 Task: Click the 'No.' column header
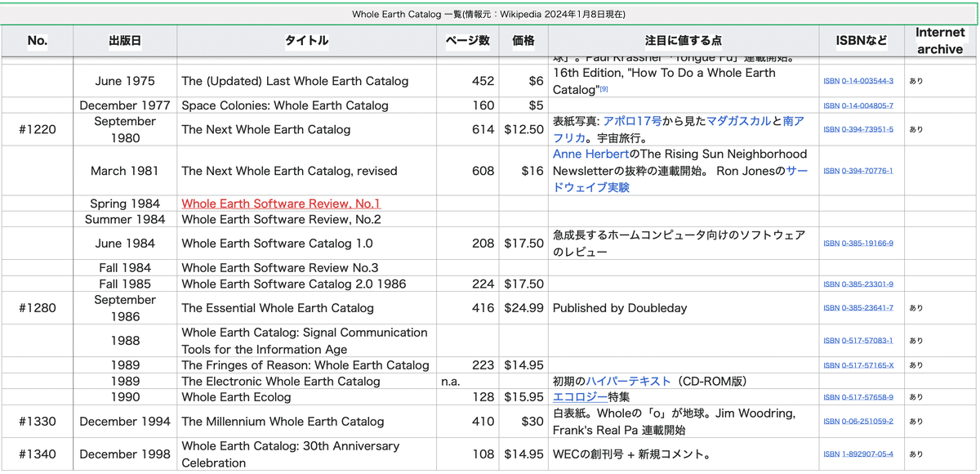38,41
